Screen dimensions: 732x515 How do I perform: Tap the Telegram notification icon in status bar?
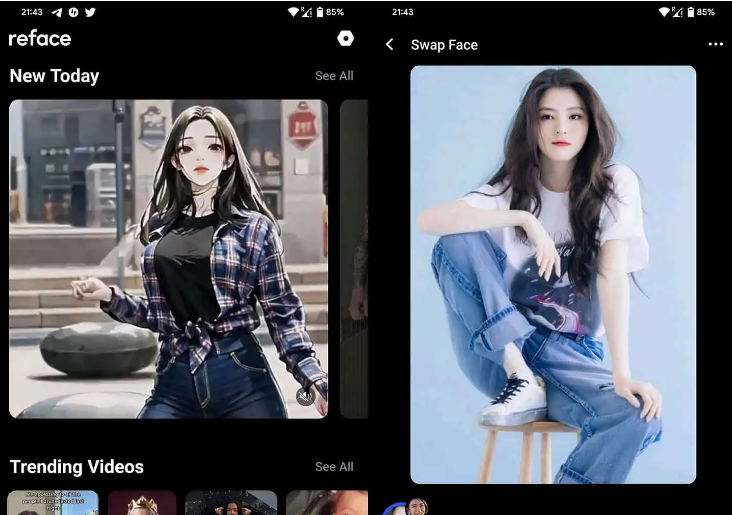click(56, 12)
